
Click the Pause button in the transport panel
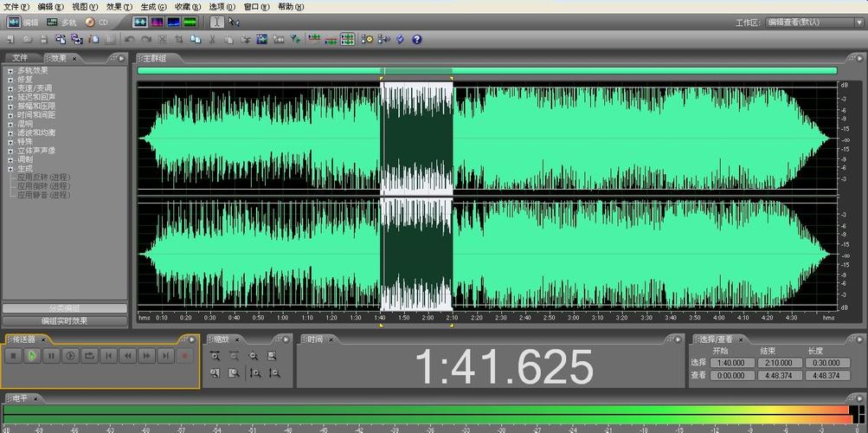51,355
